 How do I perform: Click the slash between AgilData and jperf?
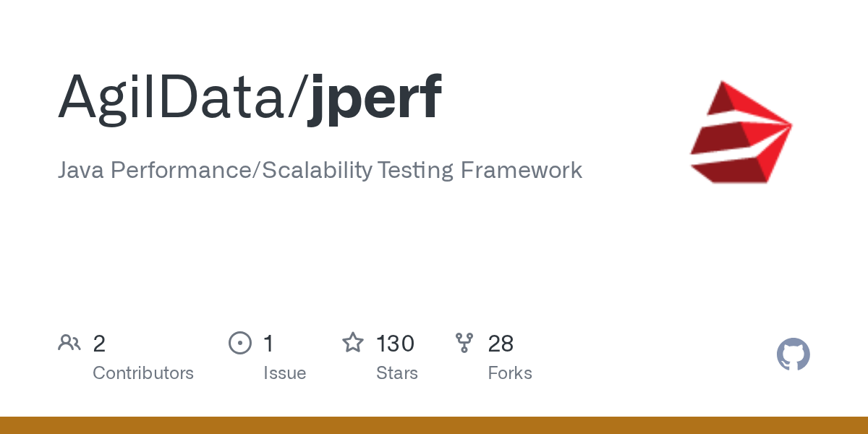tap(298, 99)
